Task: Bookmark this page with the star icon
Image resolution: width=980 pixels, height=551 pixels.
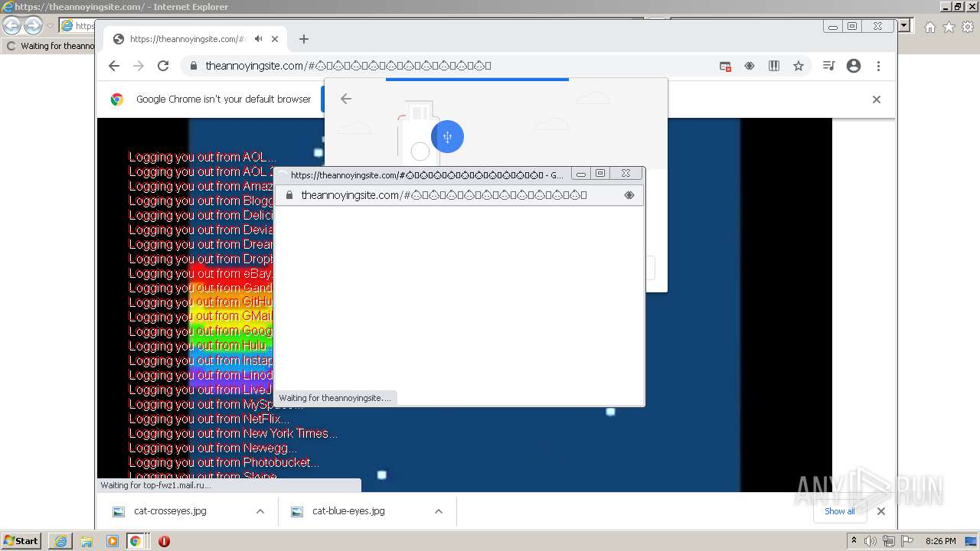Action: point(799,66)
